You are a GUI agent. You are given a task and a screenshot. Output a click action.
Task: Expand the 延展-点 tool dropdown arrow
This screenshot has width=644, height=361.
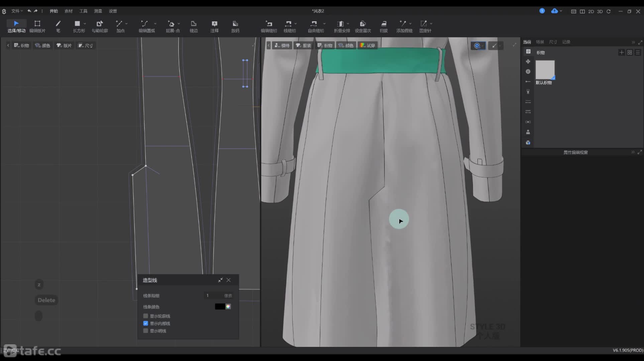click(x=179, y=23)
